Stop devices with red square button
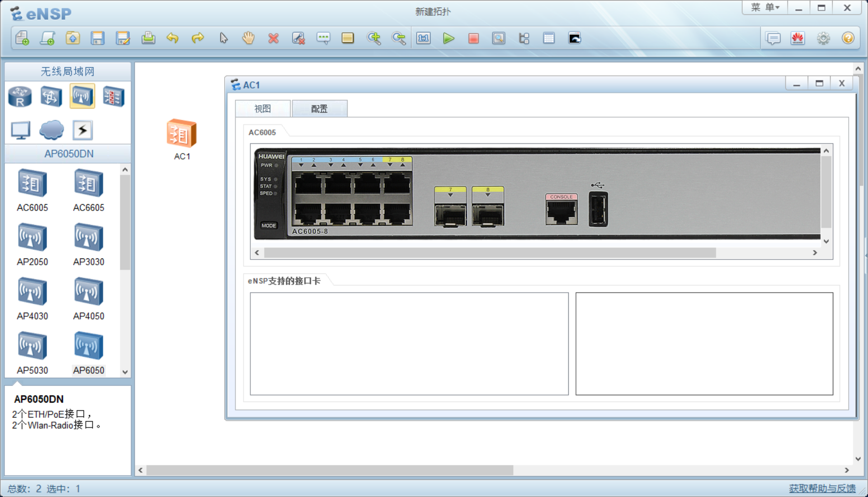Screen dimensions: 868x497 [x=474, y=38]
